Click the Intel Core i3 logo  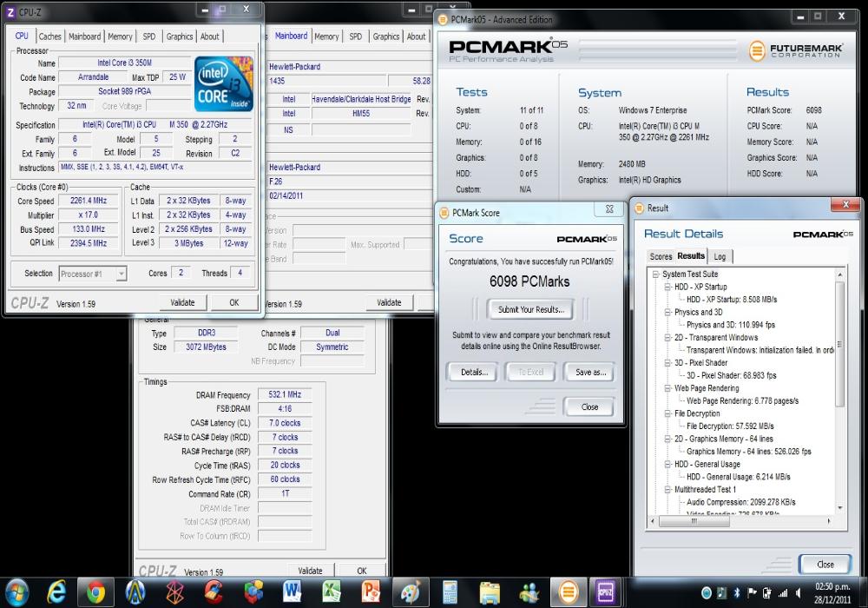click(x=224, y=84)
